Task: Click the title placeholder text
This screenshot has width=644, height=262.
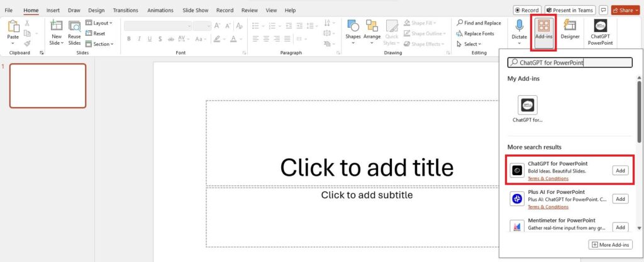Action: [367, 168]
